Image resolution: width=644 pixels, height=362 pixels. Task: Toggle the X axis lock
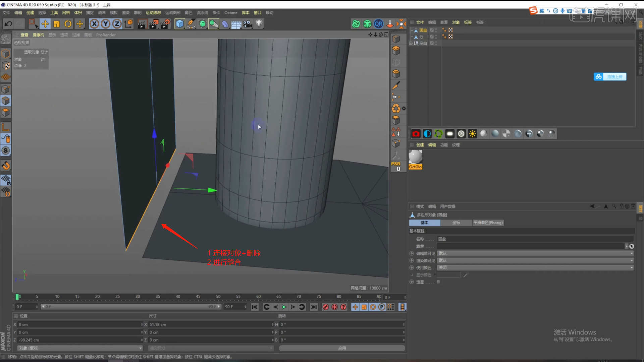(94, 24)
